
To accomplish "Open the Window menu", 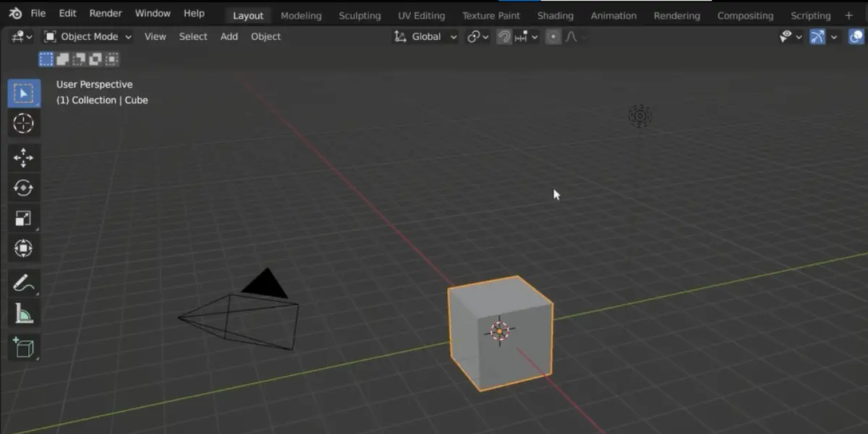I will click(153, 13).
